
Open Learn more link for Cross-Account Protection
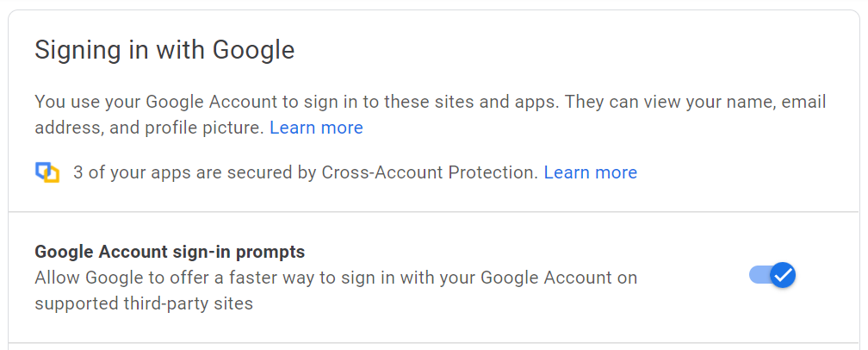click(590, 172)
